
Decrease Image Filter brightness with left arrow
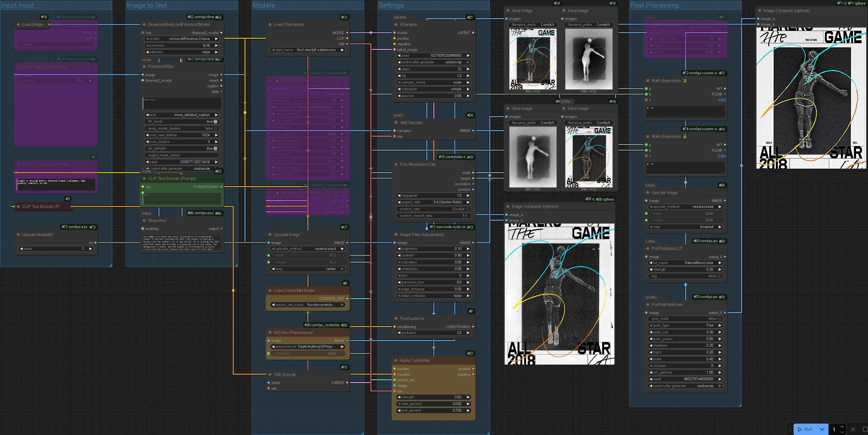(399, 249)
